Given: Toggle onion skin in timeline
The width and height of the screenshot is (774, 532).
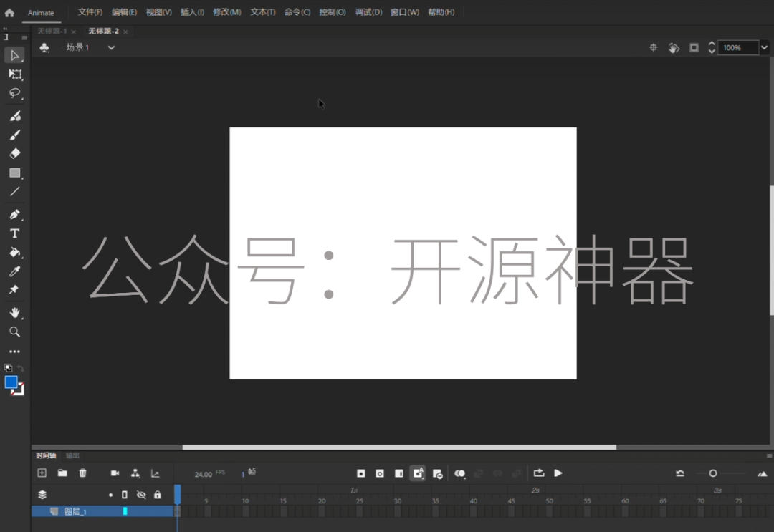Looking at the screenshot, I should tap(459, 473).
